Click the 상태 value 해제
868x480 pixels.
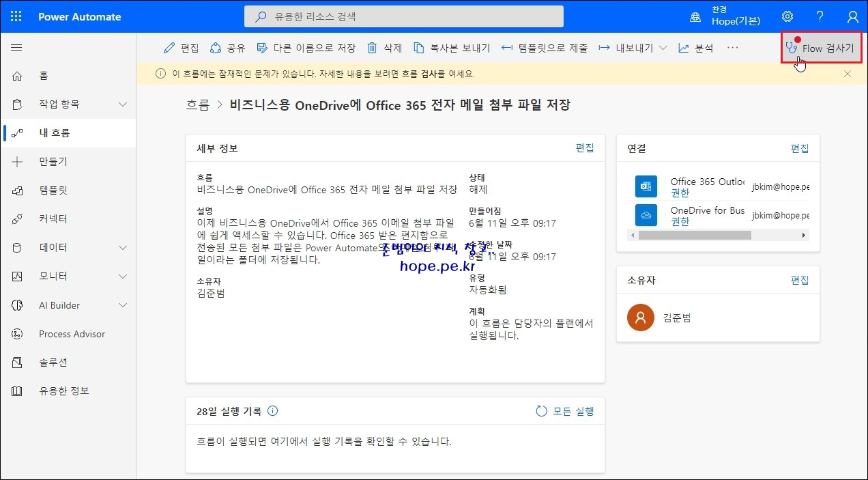click(x=478, y=189)
